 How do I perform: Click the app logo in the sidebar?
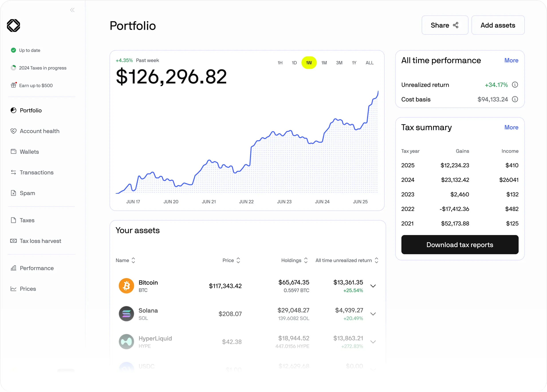14,25
